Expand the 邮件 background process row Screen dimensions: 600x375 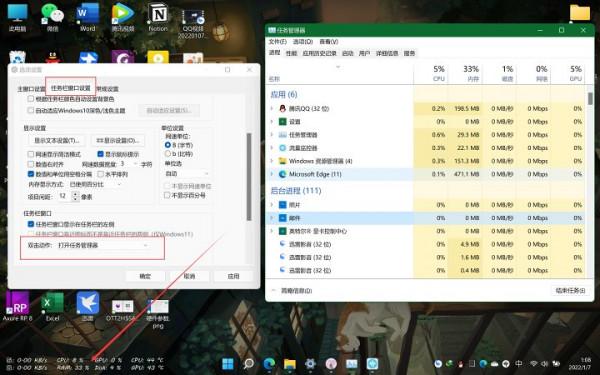click(x=272, y=218)
